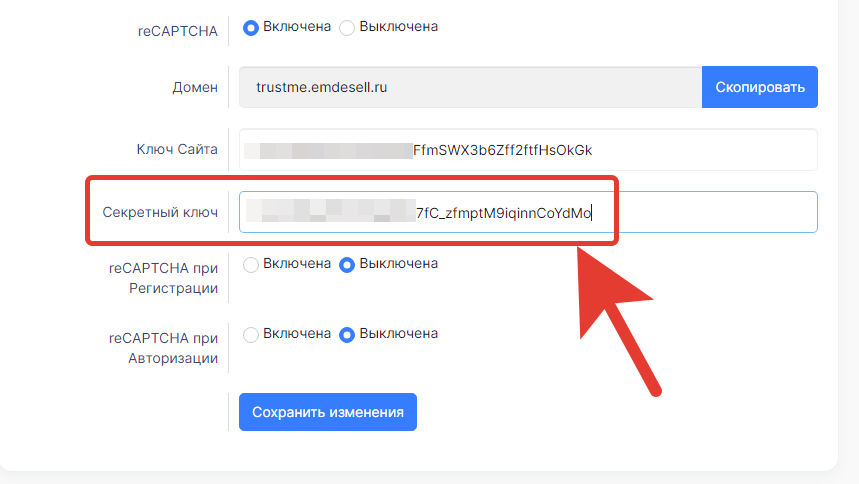Image resolution: width=859 pixels, height=484 pixels.
Task: Click the Ключ Сайта field label
Action: tap(177, 149)
